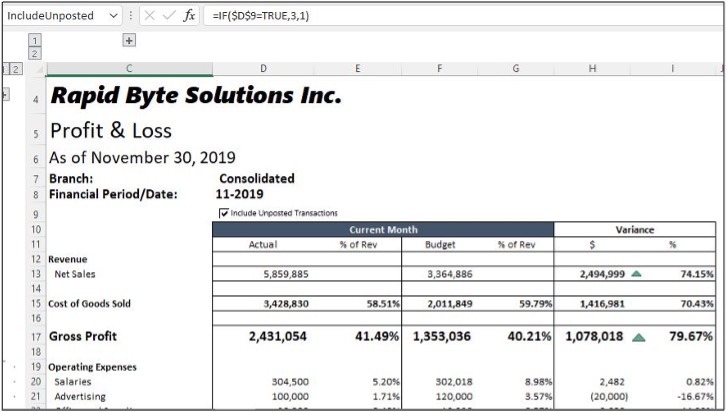
Task: Select the Net Sales row label
Action: point(75,274)
